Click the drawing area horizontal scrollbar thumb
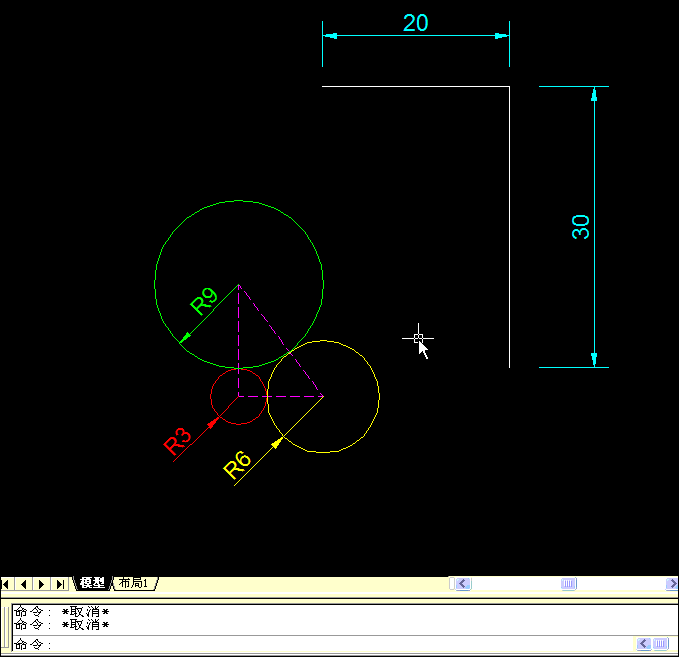Image resolution: width=679 pixels, height=657 pixels. (568, 583)
